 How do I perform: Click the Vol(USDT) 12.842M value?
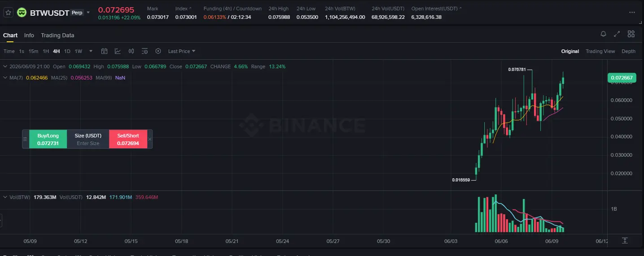coord(96,197)
